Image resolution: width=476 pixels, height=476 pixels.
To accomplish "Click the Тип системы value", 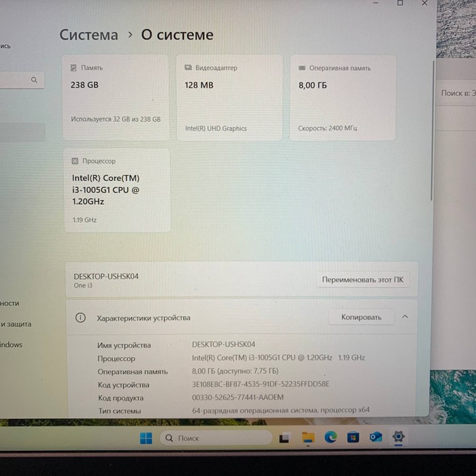I will [280, 410].
